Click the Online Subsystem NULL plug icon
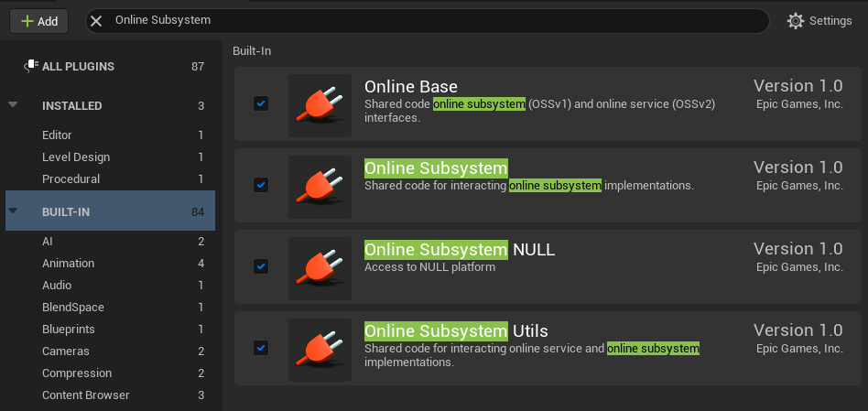Viewport: 868px width, 411px height. 320,268
